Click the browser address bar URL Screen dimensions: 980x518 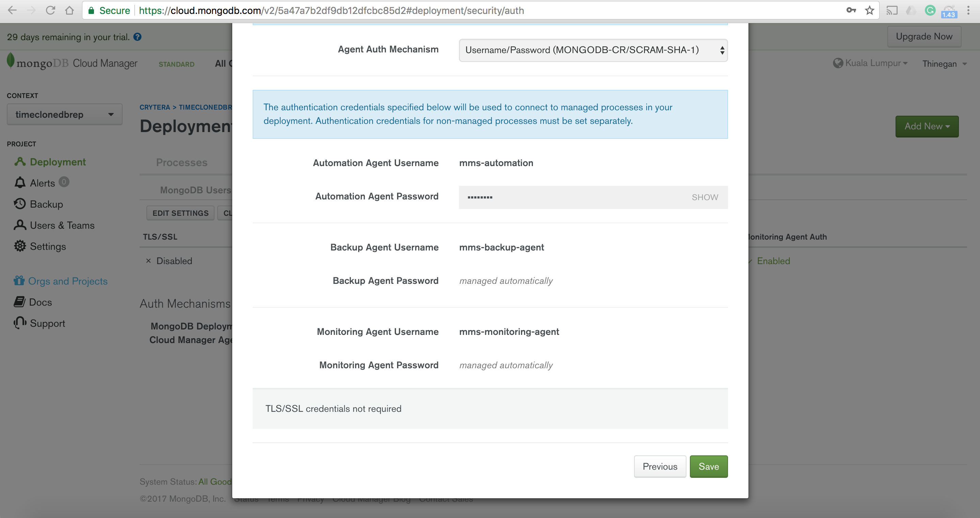(331, 10)
